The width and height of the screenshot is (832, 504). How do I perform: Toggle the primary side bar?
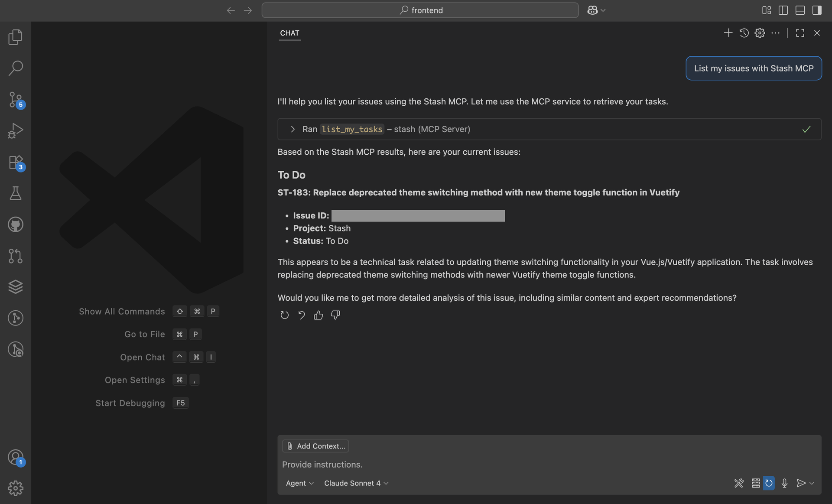(783, 10)
